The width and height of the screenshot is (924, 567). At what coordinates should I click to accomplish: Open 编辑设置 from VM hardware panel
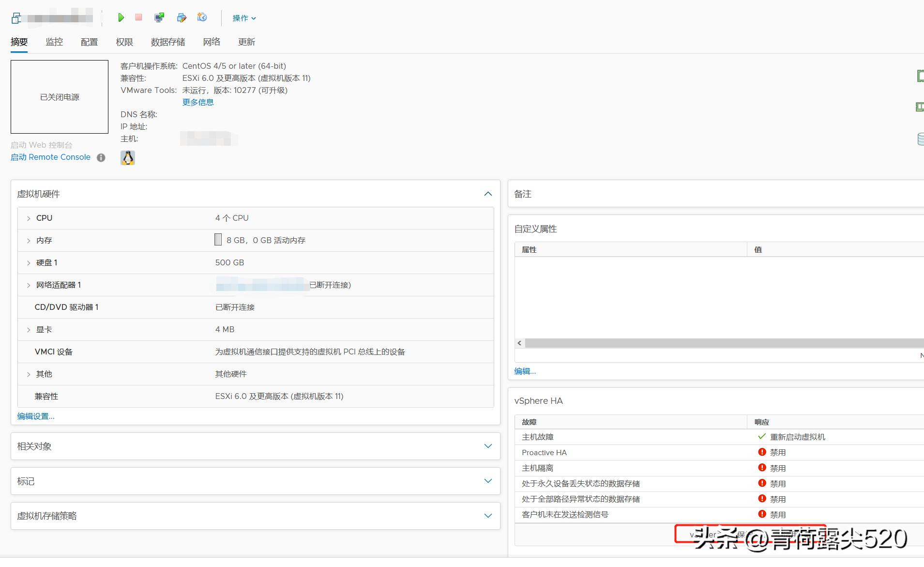click(35, 416)
